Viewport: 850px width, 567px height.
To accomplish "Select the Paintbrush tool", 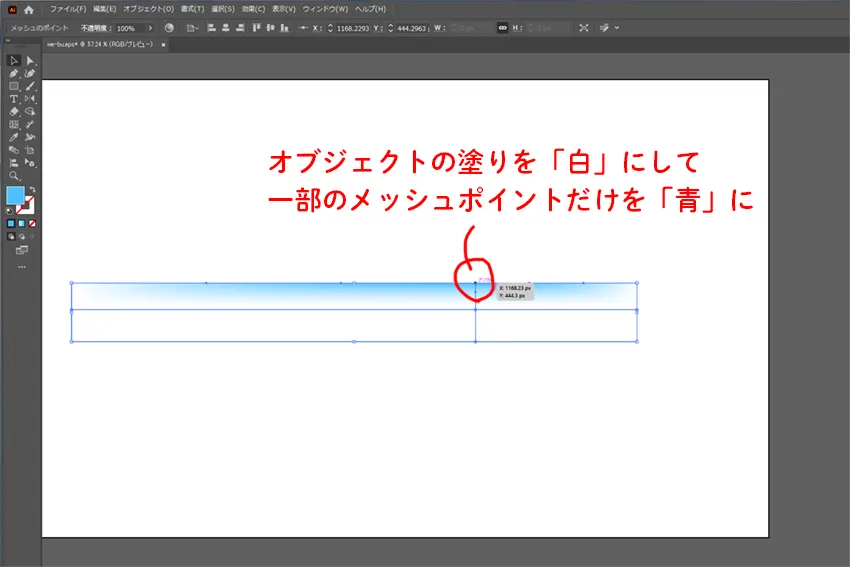I will click(30, 86).
